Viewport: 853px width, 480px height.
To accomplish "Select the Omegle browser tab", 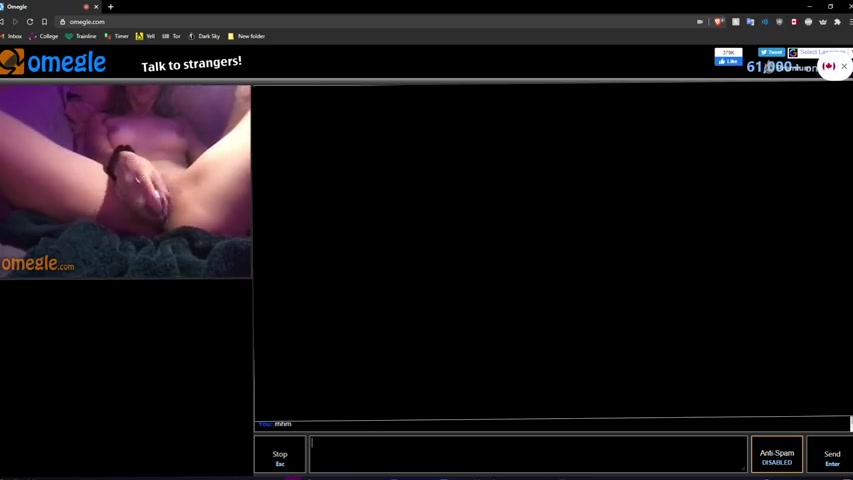I will point(46,7).
